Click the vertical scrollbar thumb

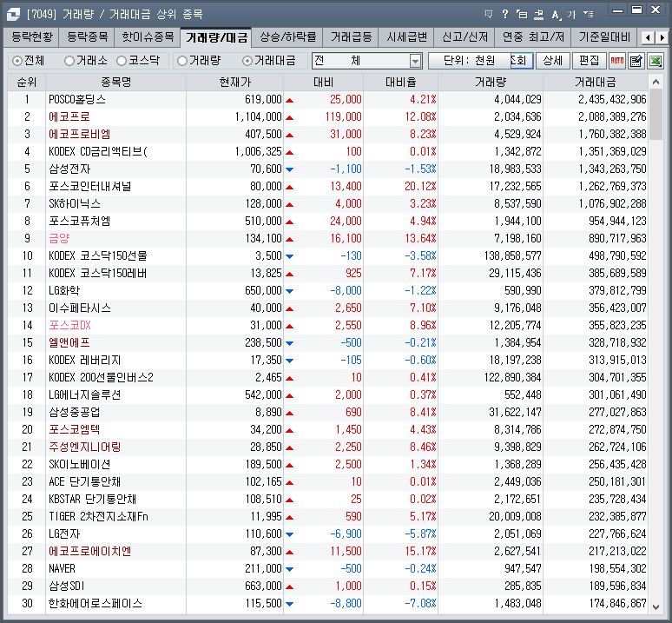point(656,114)
